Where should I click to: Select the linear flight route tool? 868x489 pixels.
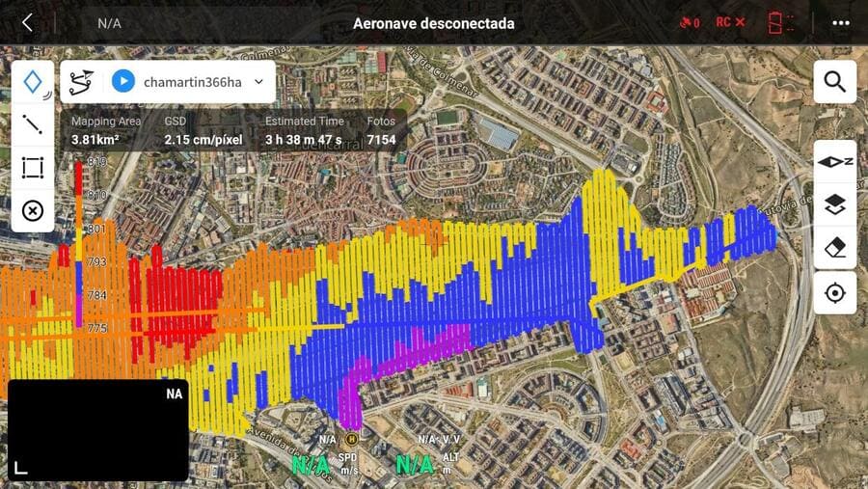[33, 124]
